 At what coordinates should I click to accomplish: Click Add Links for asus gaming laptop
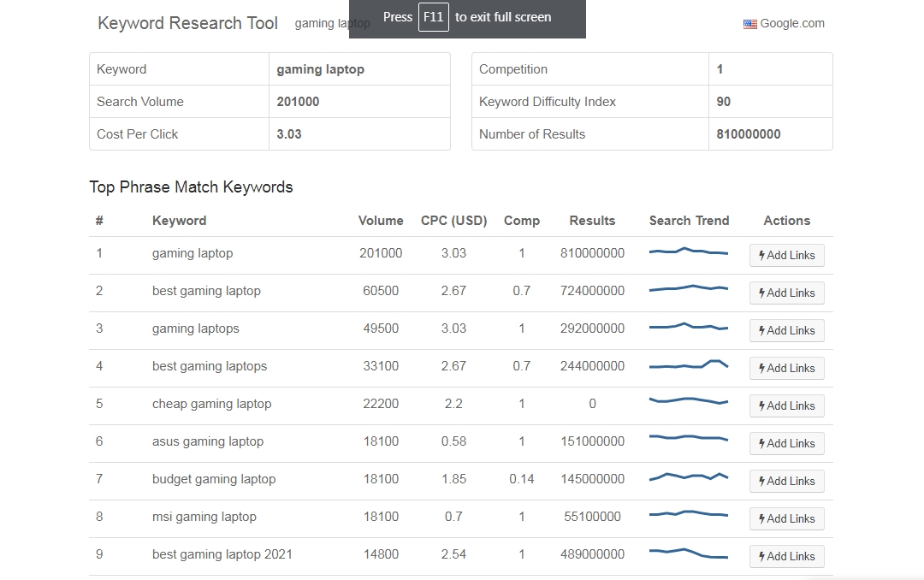coord(786,443)
